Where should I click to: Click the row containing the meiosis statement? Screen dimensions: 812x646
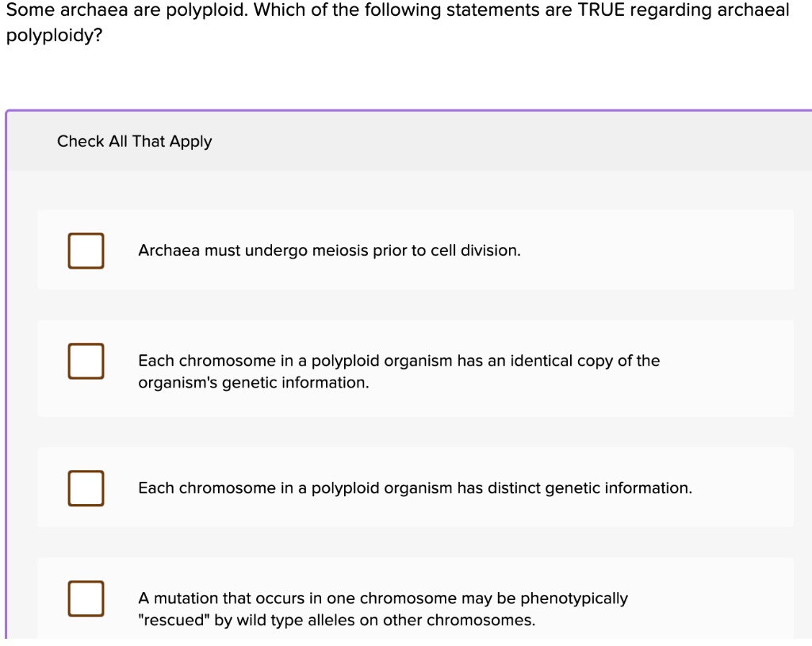415,250
